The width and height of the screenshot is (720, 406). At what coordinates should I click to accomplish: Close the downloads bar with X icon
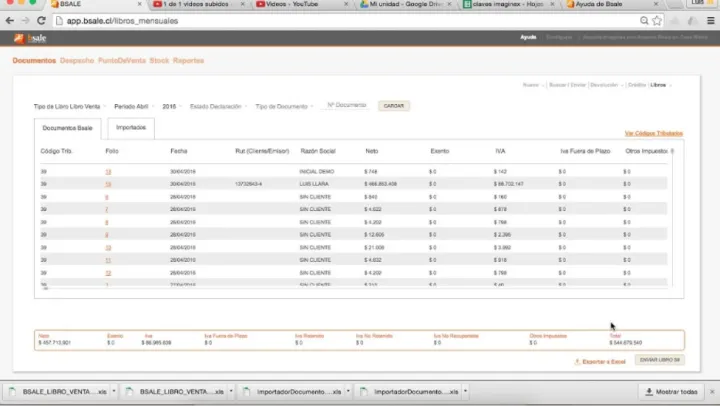tap(710, 391)
